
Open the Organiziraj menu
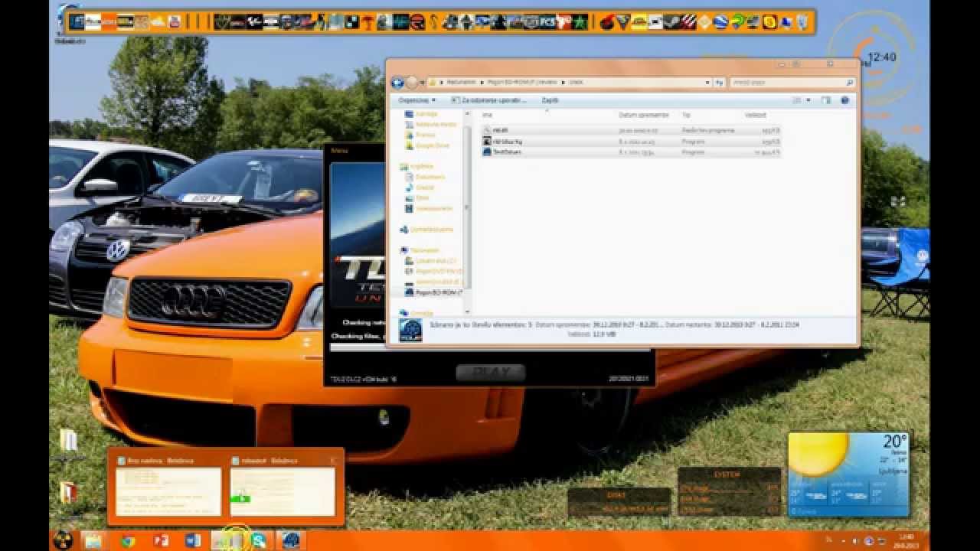(x=416, y=100)
